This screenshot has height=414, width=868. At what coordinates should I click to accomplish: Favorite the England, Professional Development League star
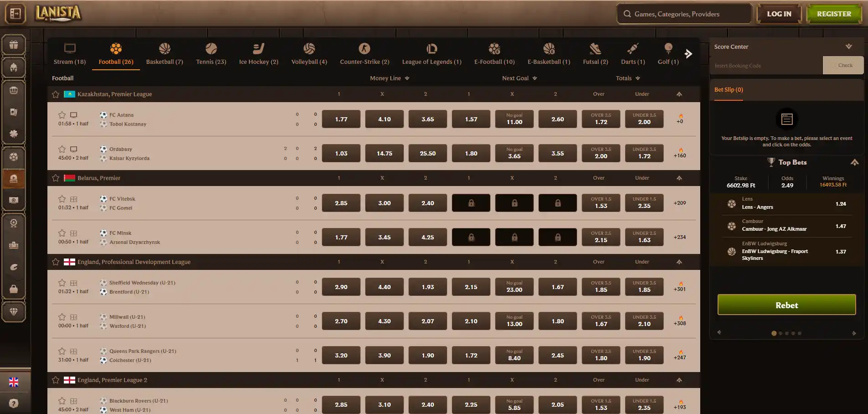56,262
